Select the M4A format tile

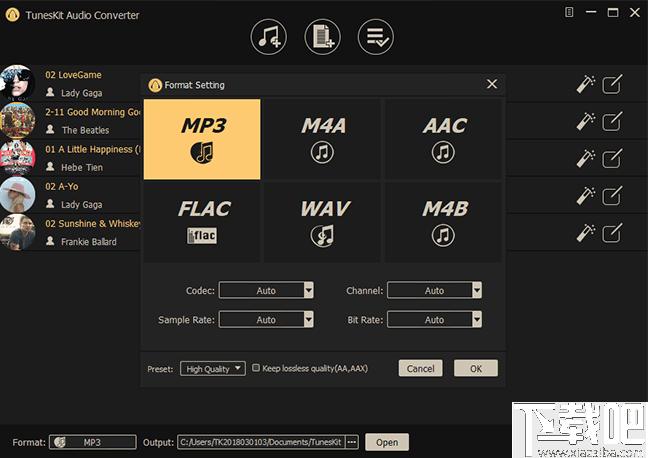(322, 139)
